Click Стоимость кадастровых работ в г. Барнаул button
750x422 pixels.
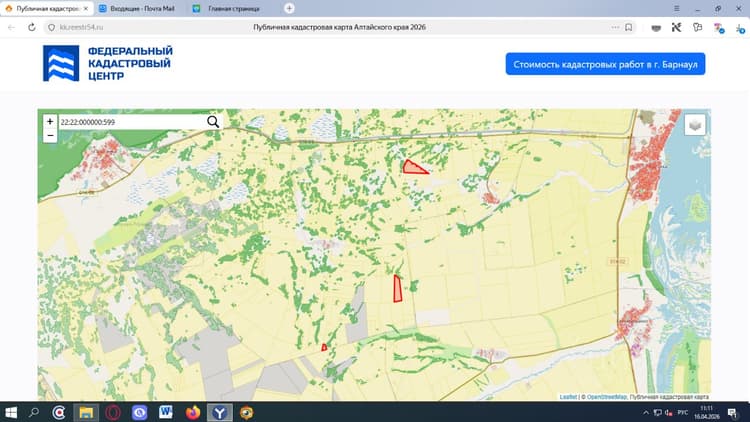pos(605,64)
